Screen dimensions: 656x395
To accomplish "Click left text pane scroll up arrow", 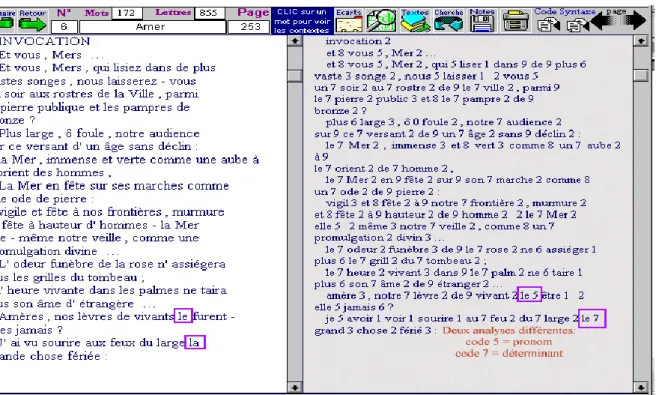I will click(x=295, y=41).
